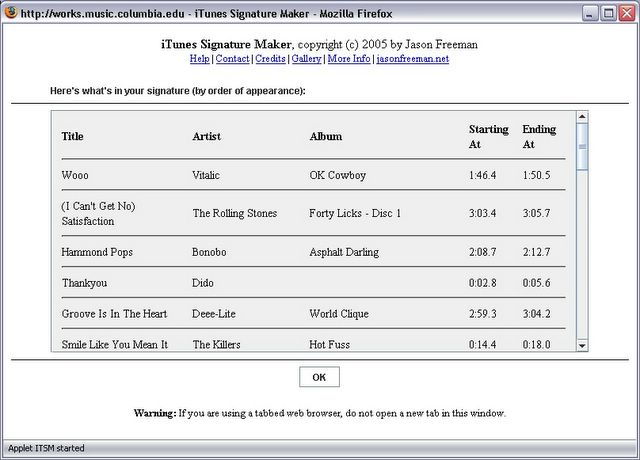Select the Thankyou title cell

pos(84,283)
